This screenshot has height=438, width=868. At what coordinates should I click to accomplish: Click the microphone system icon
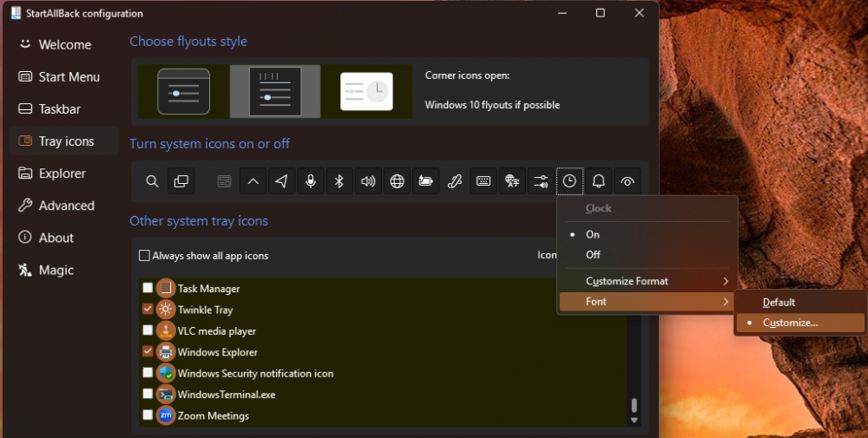[x=311, y=181]
